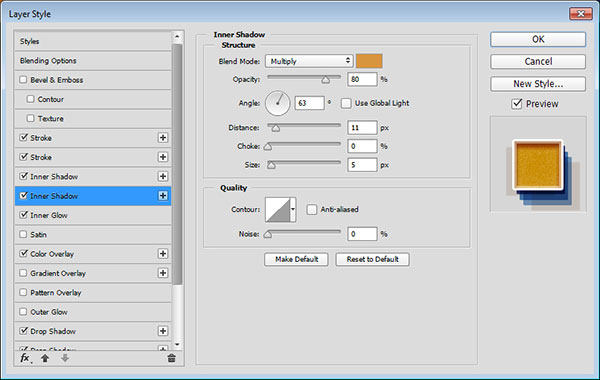
Task: Uncheck the Preview checkbox
Action: (517, 104)
